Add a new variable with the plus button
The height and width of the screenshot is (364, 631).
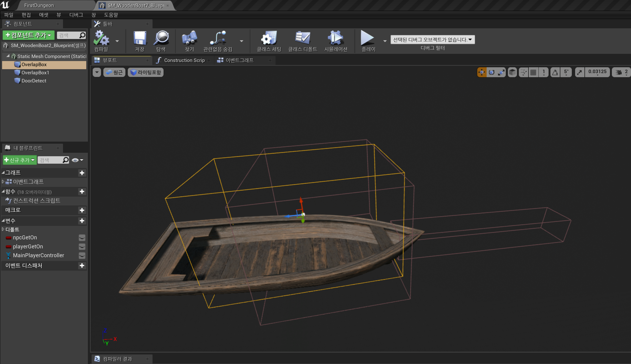pos(82,221)
